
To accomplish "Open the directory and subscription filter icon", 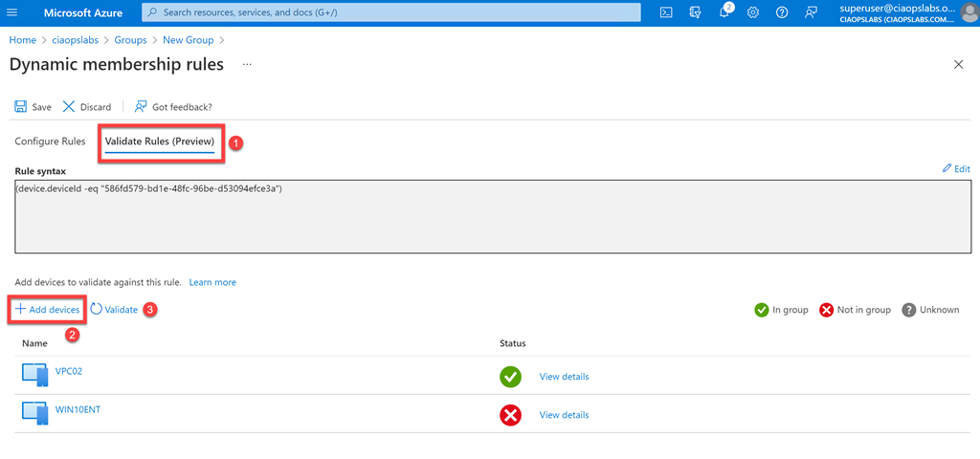I will [x=696, y=11].
